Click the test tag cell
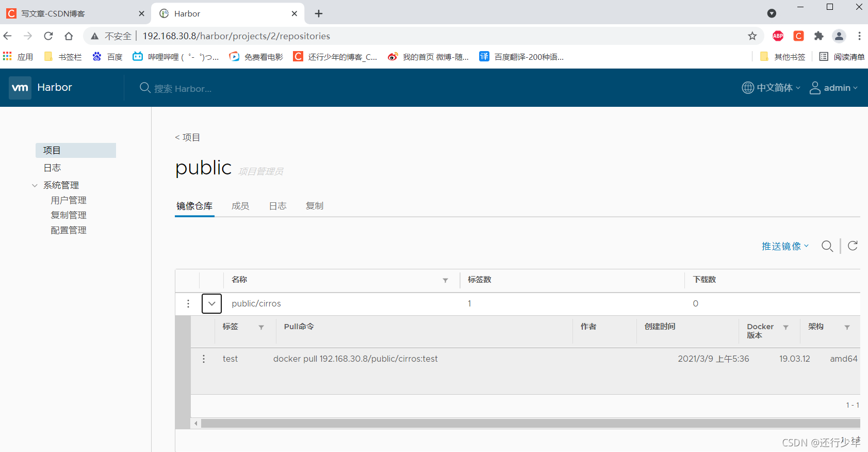The image size is (868, 452). 230,359
